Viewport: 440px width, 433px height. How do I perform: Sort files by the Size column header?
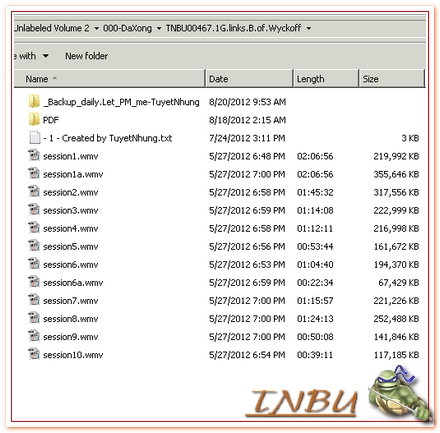392,79
